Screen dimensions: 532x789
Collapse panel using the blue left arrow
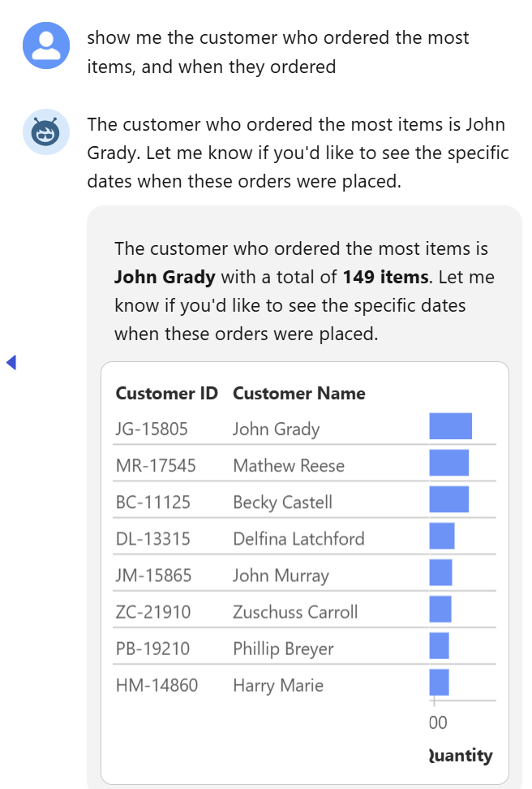coord(11,362)
